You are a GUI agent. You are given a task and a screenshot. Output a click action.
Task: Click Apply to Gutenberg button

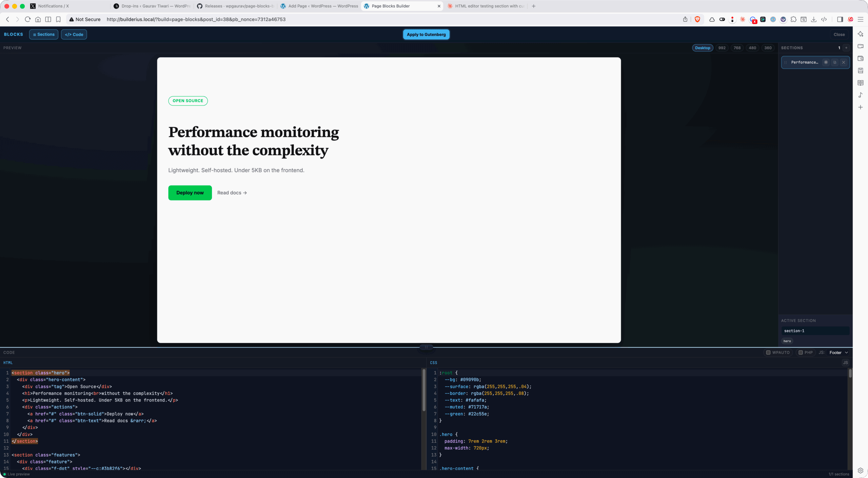426,34
